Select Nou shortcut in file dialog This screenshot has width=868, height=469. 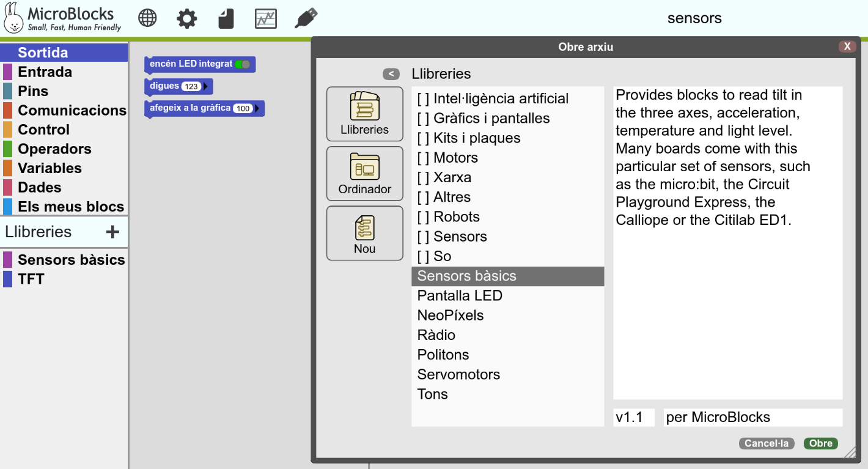pos(365,233)
